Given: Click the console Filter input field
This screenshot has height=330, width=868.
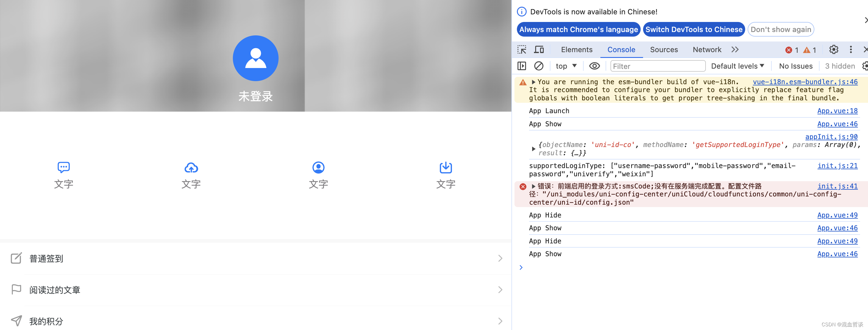Looking at the screenshot, I should 657,66.
